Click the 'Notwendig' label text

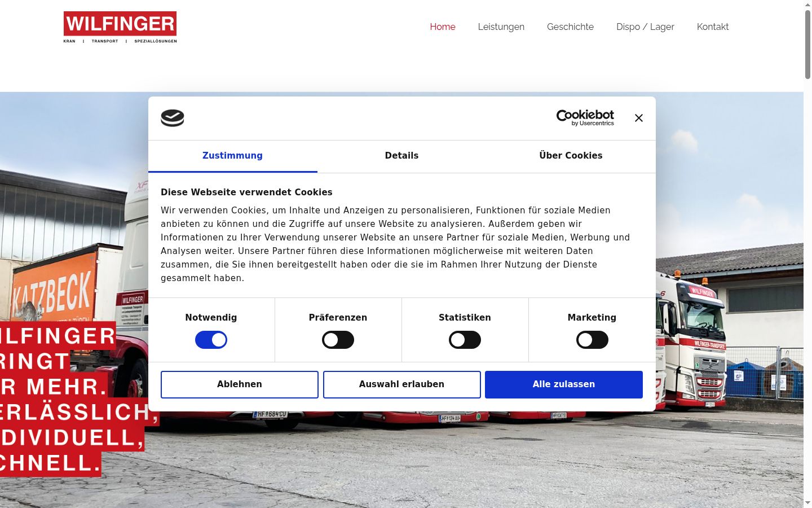point(211,318)
